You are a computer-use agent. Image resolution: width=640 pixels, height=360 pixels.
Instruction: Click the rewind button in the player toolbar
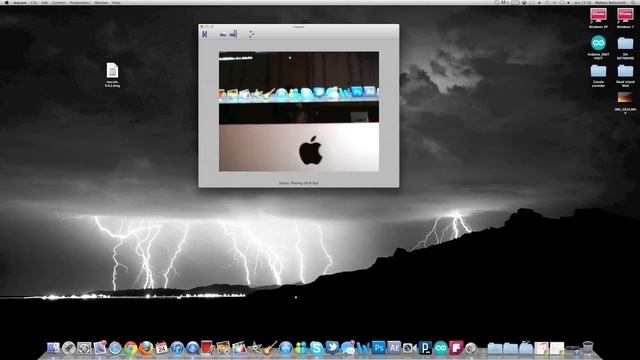223,35
